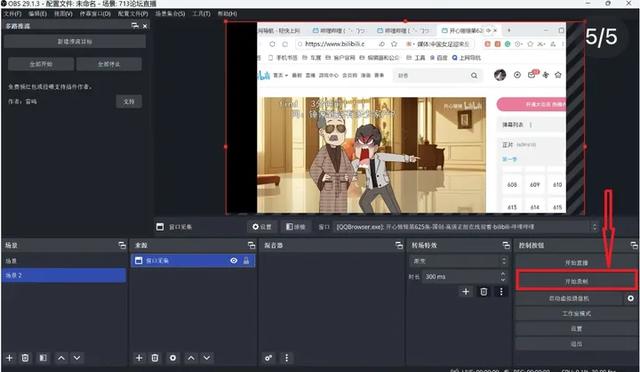
Task: Click the stepper arrows of the 300 ms duration
Action: click(x=503, y=276)
